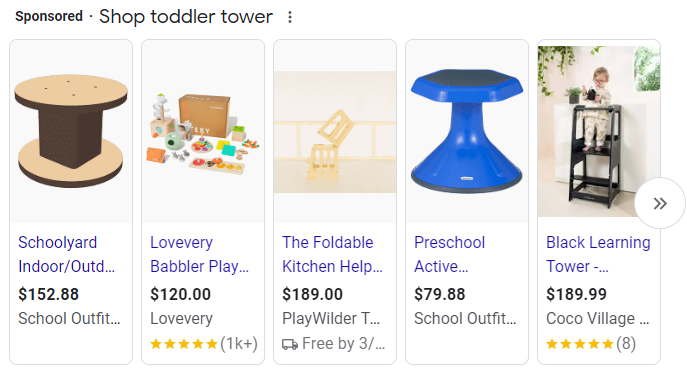Open the Lovevery play kit product image
This screenshot has width=687, height=382.
203,131
